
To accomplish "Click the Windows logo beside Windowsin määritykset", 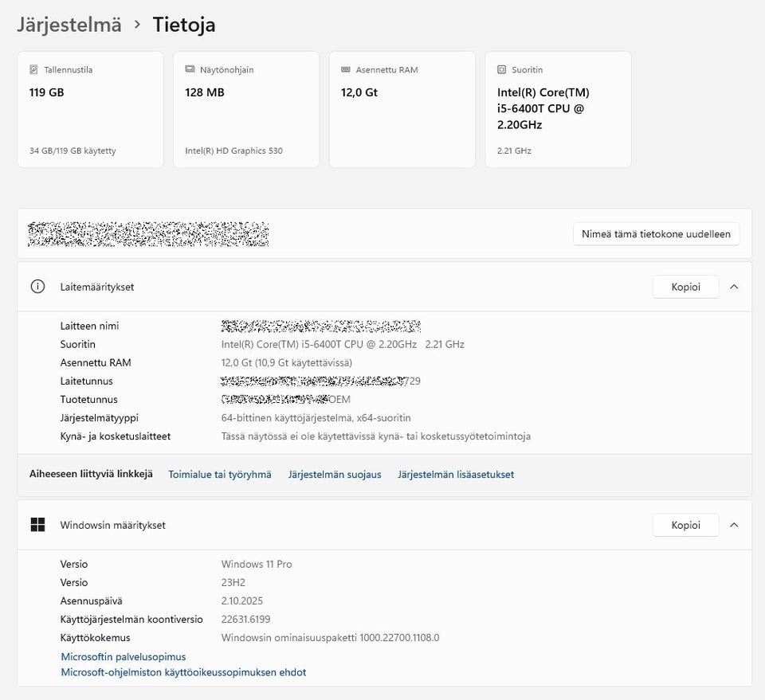I will (x=37, y=525).
